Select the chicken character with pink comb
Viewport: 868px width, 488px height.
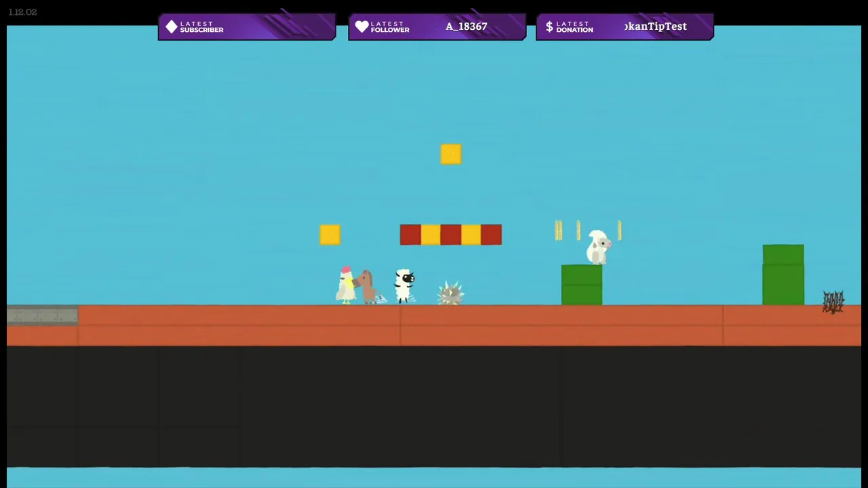coord(345,285)
